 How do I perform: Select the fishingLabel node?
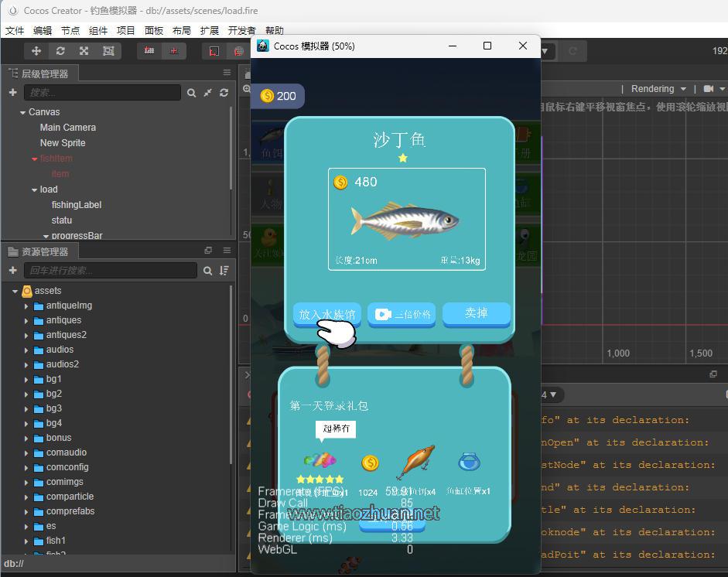[x=76, y=205]
